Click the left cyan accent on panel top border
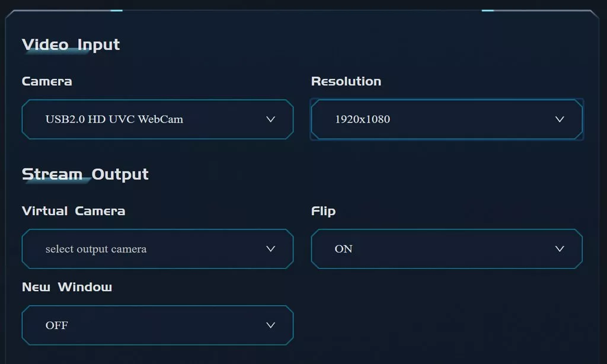 (117, 11)
